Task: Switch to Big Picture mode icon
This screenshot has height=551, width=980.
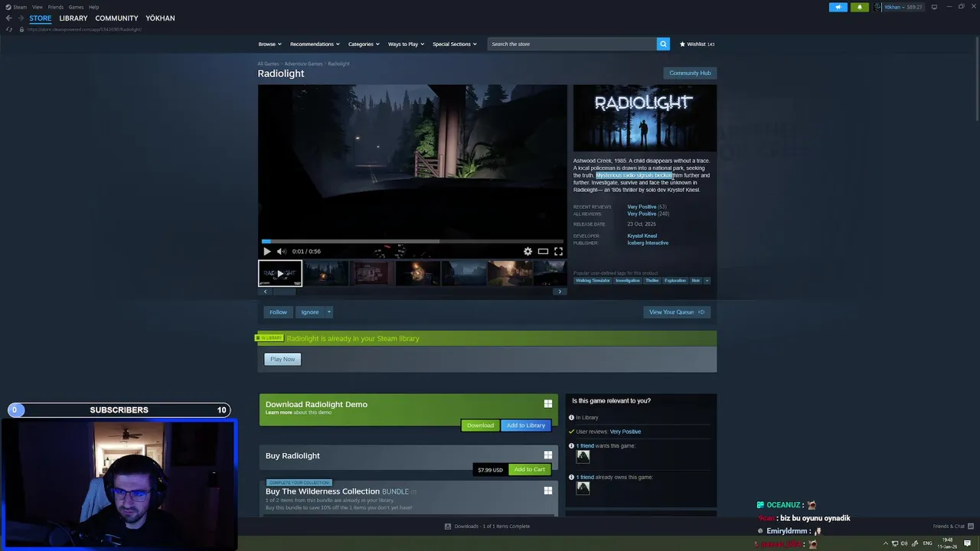Action: coord(934,7)
